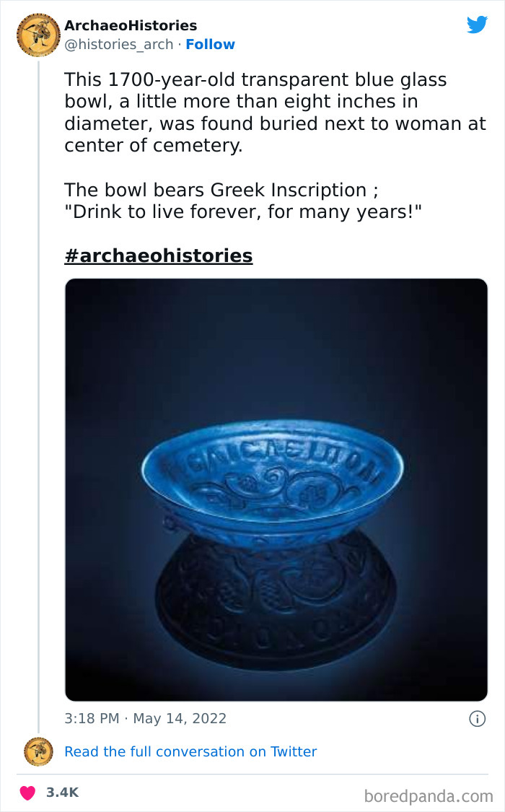The image size is (505, 812).
Task: Click the Twitter bird icon
Action: [478, 24]
